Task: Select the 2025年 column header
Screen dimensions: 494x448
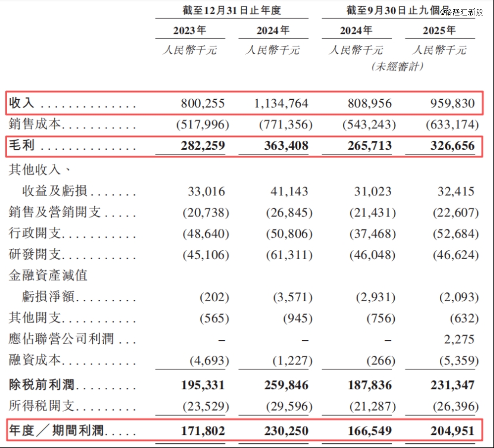Action: point(439,30)
